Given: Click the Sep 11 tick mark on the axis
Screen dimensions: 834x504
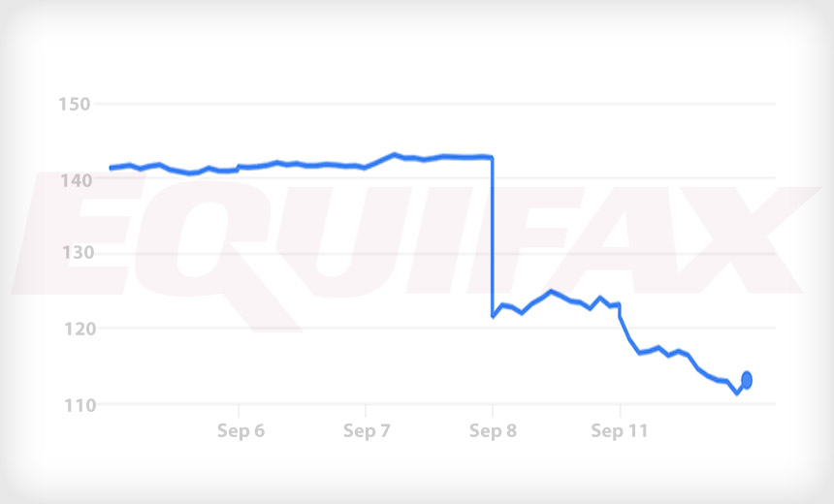Looking at the screenshot, I should 621,410.
